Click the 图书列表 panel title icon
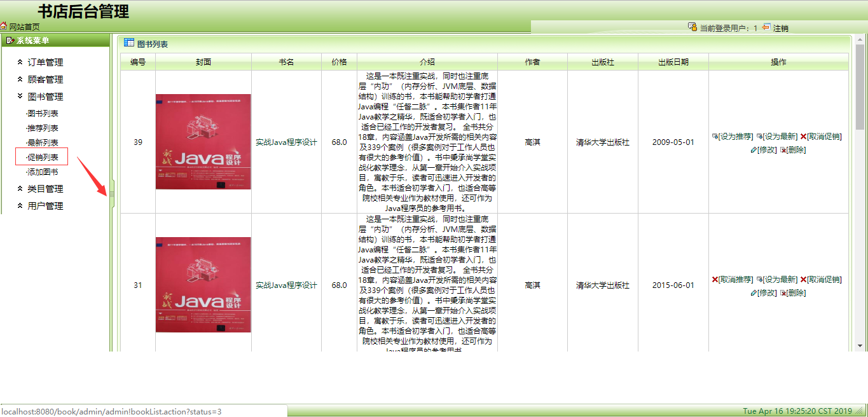 pyautogui.click(x=129, y=43)
